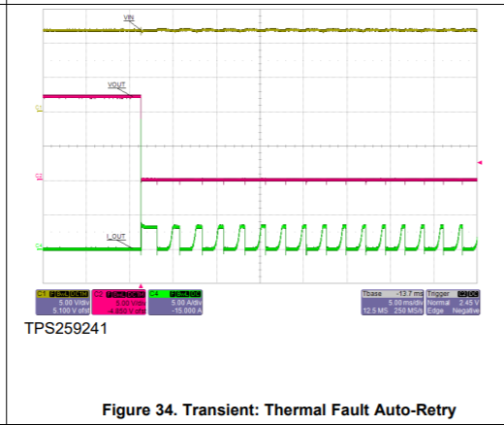Click the 5.00 ms/div timebase value

405,303
